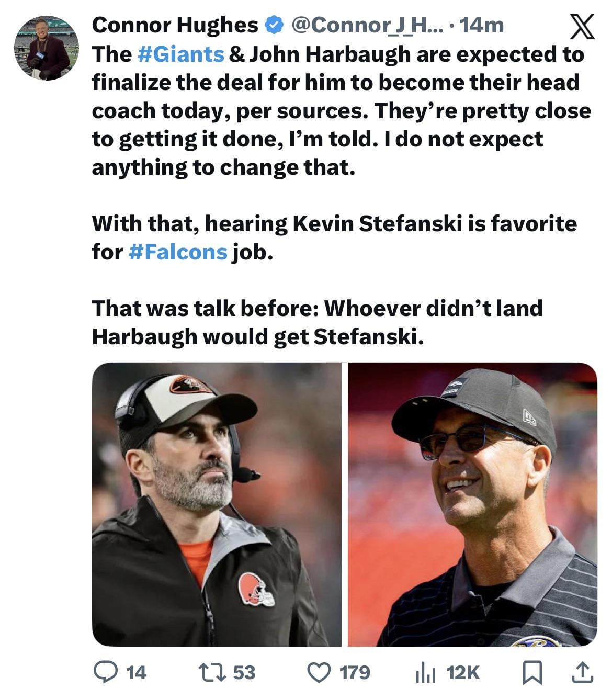Open Connor Hughes' profile avatar
The width and height of the screenshot is (612, 700).
(x=46, y=48)
